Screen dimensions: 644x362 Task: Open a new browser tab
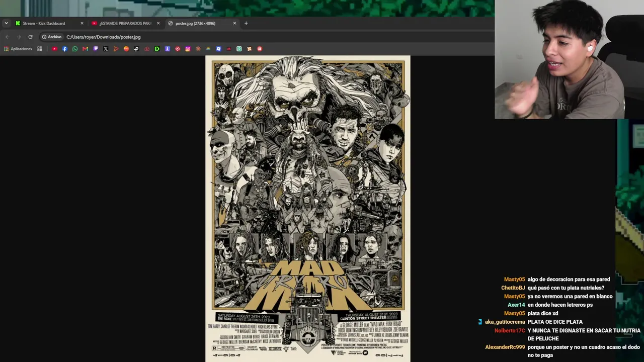(x=246, y=23)
